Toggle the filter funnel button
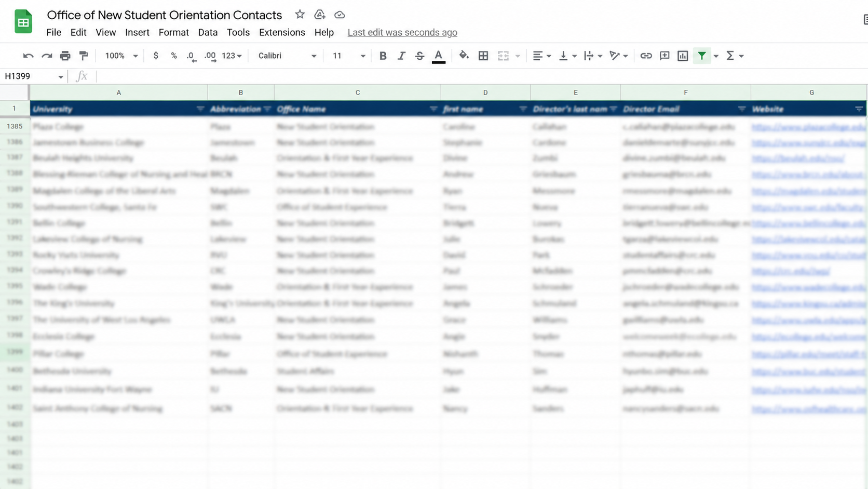This screenshot has height=489, width=868. tap(702, 56)
